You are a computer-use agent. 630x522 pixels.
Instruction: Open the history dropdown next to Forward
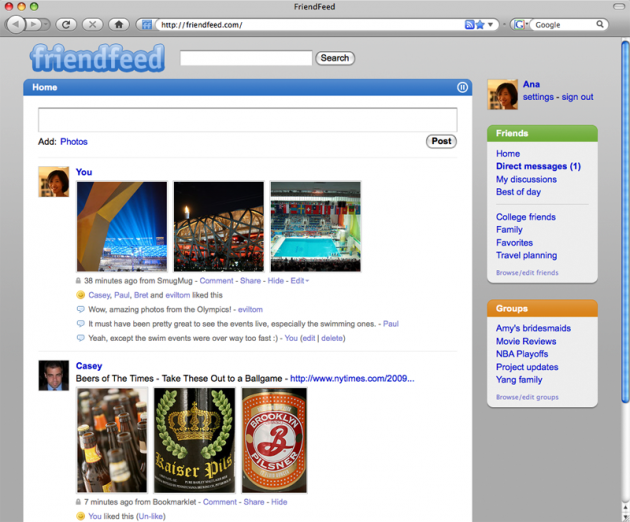pos(46,25)
